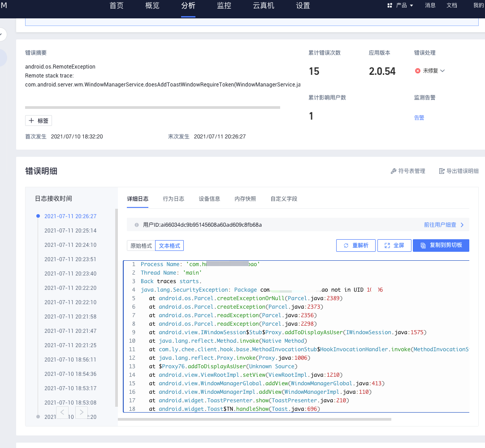Click the 产品 grid icon in header
This screenshot has width=485, height=448.
(x=389, y=5)
